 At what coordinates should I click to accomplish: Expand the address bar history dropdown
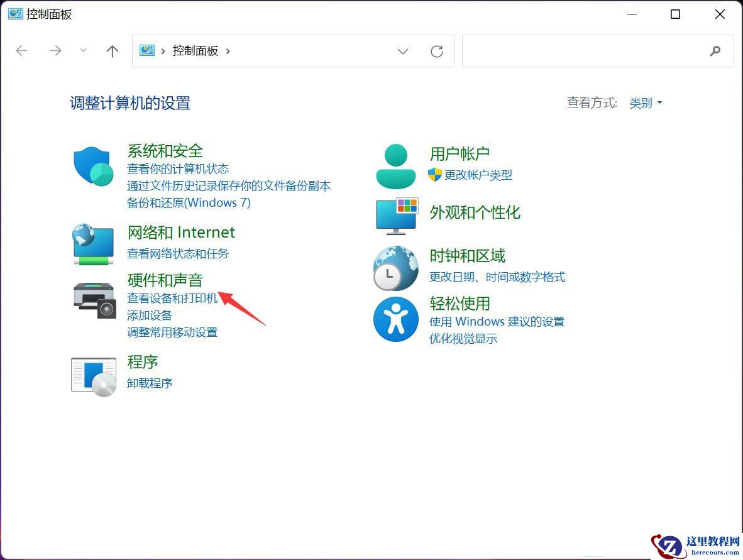pyautogui.click(x=403, y=51)
